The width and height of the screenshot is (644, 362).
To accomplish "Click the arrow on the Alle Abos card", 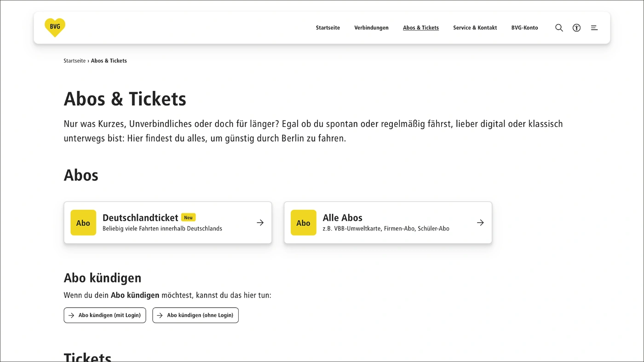I will click(480, 223).
